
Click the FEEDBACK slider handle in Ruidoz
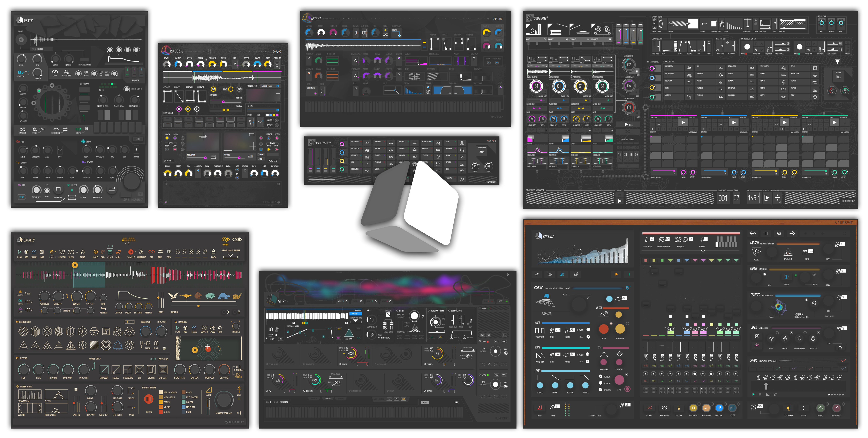pyautogui.click(x=205, y=157)
